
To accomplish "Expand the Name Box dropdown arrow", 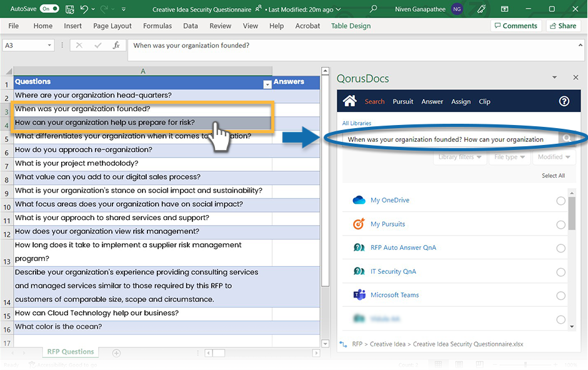I will coord(50,46).
